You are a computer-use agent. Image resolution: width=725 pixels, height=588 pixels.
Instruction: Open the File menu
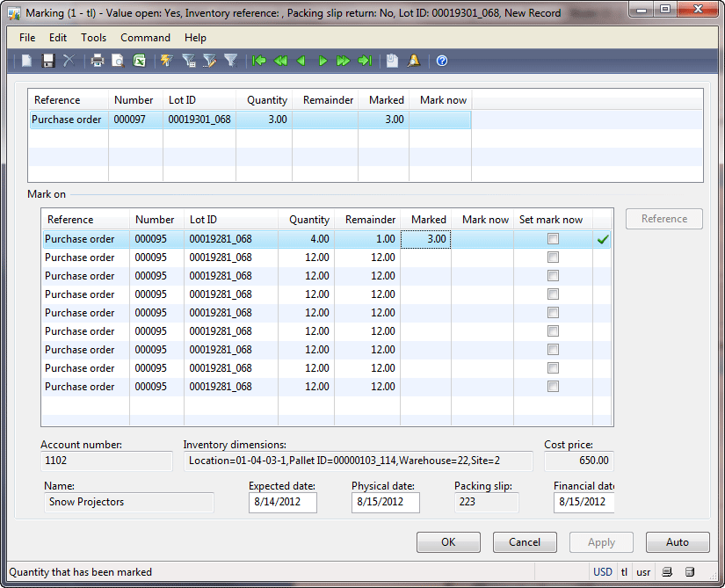click(x=27, y=38)
